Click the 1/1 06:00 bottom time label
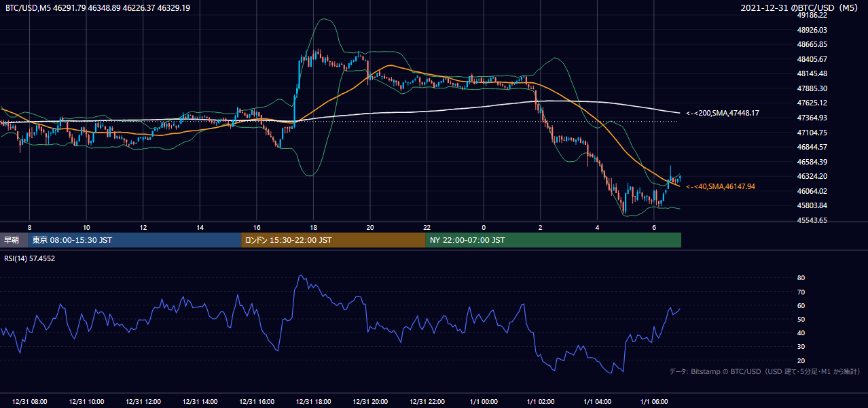 (x=654, y=402)
